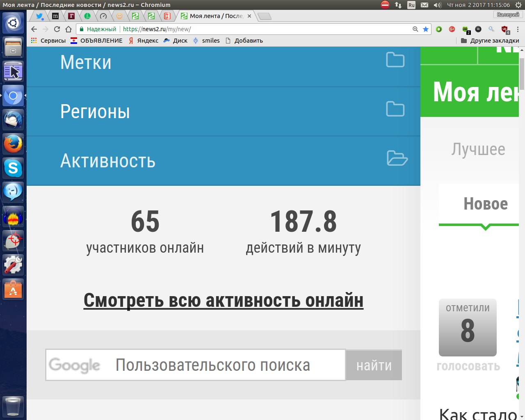
Task: Open Firefox from the Ubuntu launcher
Action: coord(13,144)
